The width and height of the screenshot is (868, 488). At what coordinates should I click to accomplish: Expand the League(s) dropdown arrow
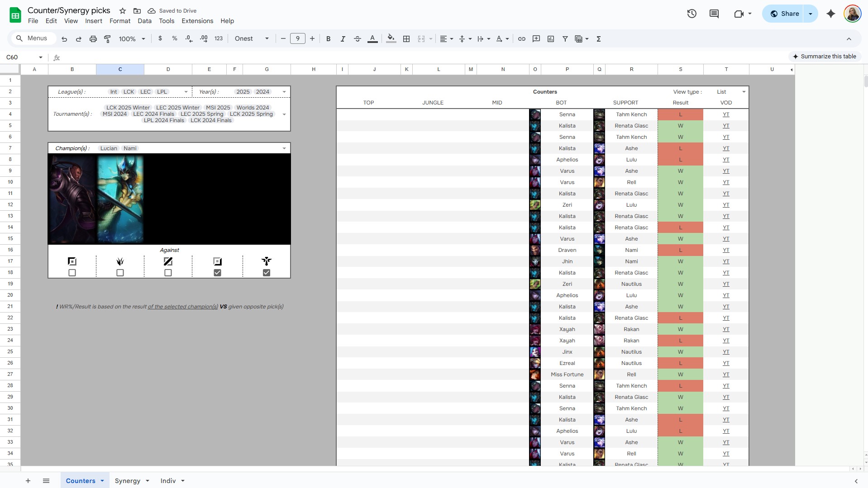(x=186, y=92)
